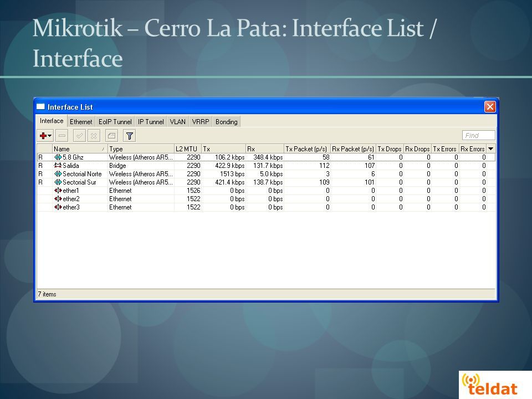532x399 pixels.
Task: Select the 'ether1' interface name
Action: [x=71, y=190]
